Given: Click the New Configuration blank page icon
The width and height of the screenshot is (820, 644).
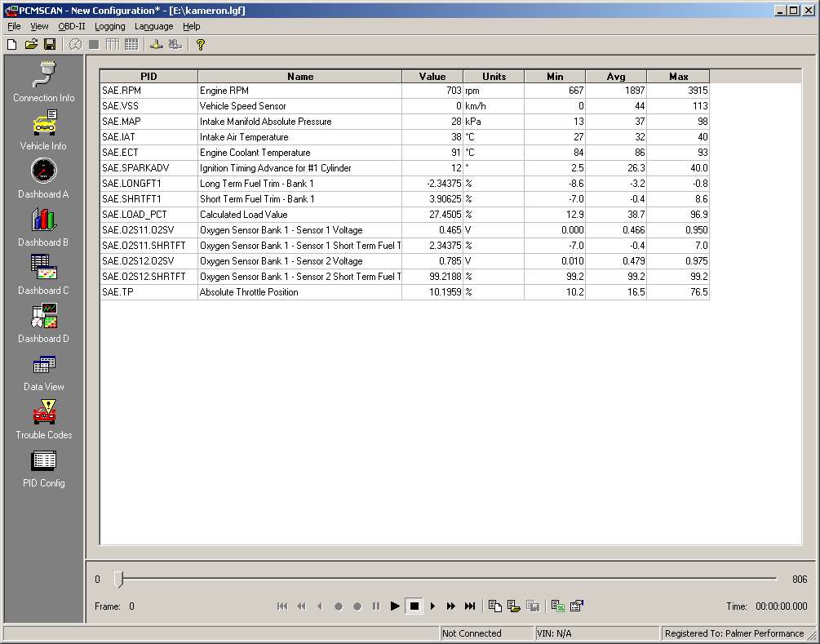Looking at the screenshot, I should 11,44.
